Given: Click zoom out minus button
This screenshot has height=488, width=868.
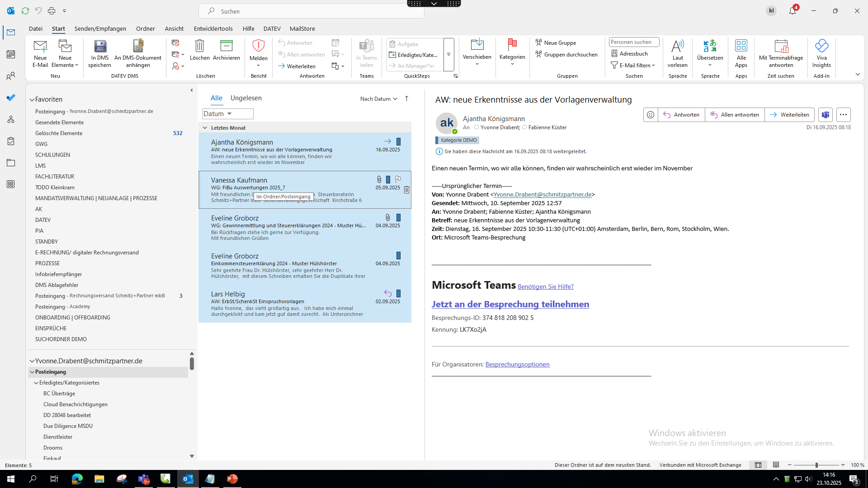Looking at the screenshot, I should click(790, 465).
